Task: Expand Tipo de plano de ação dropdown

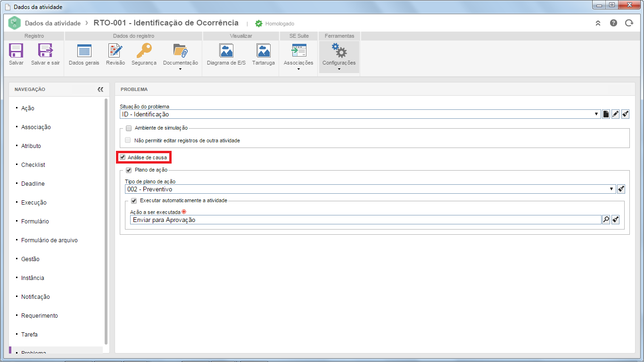Action: click(612, 189)
